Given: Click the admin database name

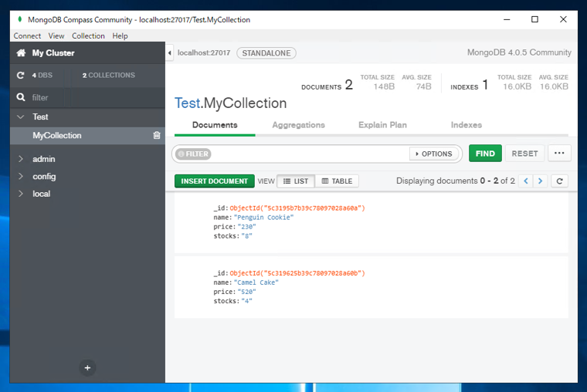Looking at the screenshot, I should click(44, 159).
